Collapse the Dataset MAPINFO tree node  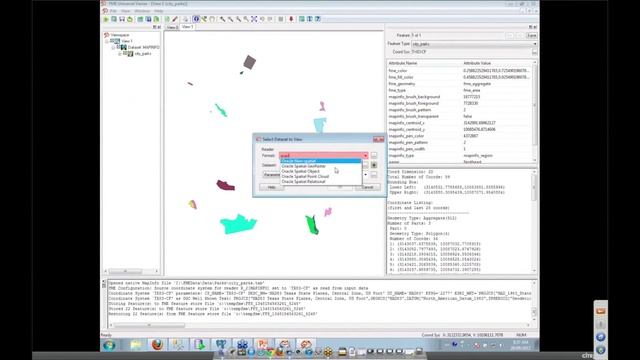(x=113, y=47)
